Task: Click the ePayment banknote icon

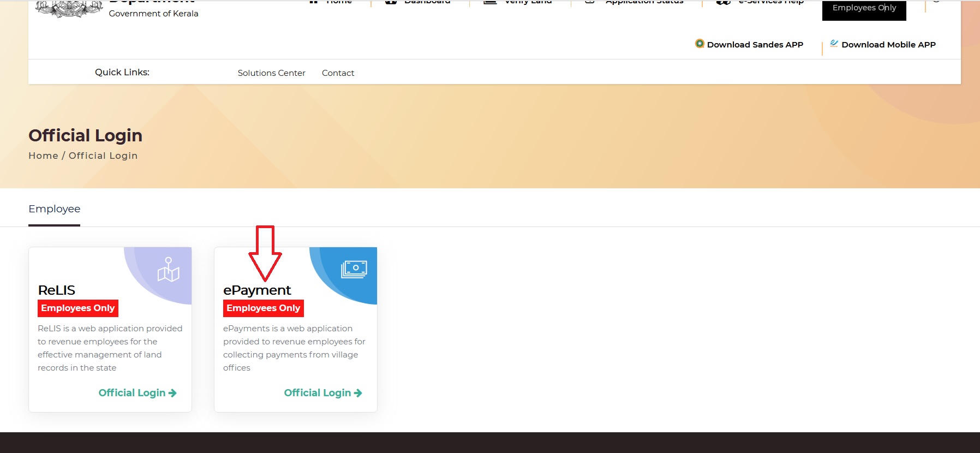Action: pyautogui.click(x=354, y=269)
